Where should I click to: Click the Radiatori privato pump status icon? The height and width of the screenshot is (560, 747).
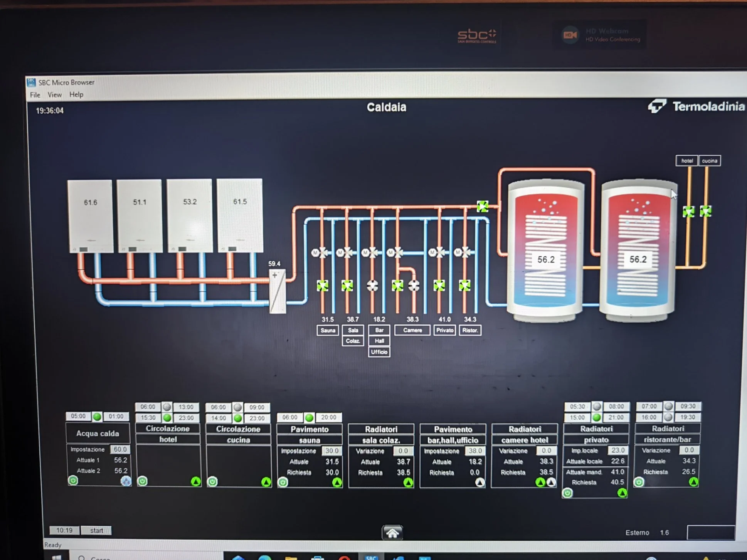tap(622, 493)
